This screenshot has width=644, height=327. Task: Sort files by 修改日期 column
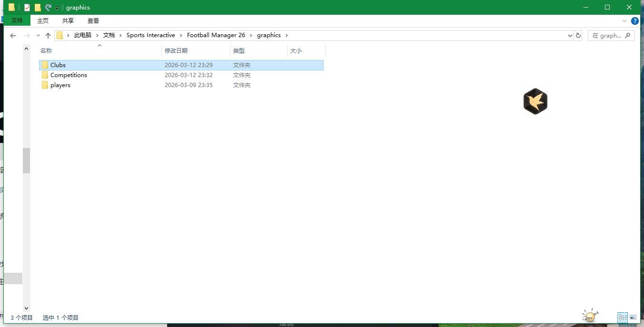point(176,50)
